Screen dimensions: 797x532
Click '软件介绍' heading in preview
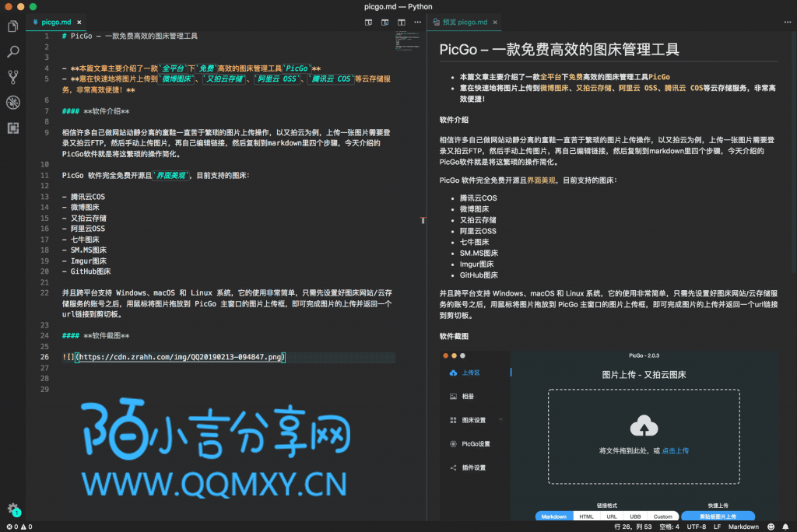[x=454, y=120]
